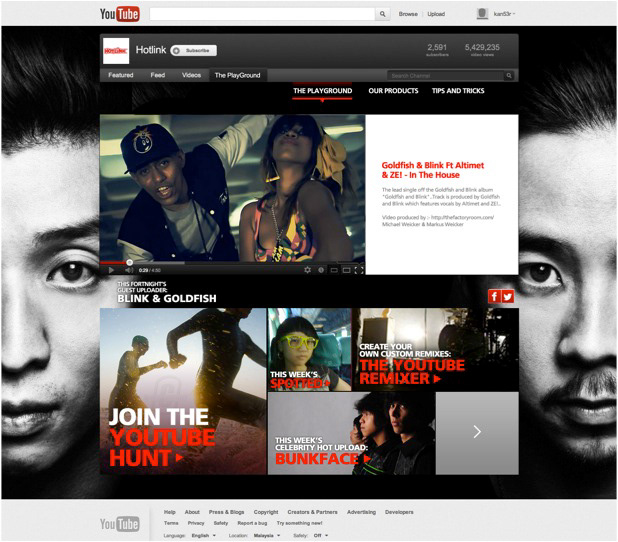The width and height of the screenshot is (618, 542).
Task: Share on Facebook icon
Action: 494,296
